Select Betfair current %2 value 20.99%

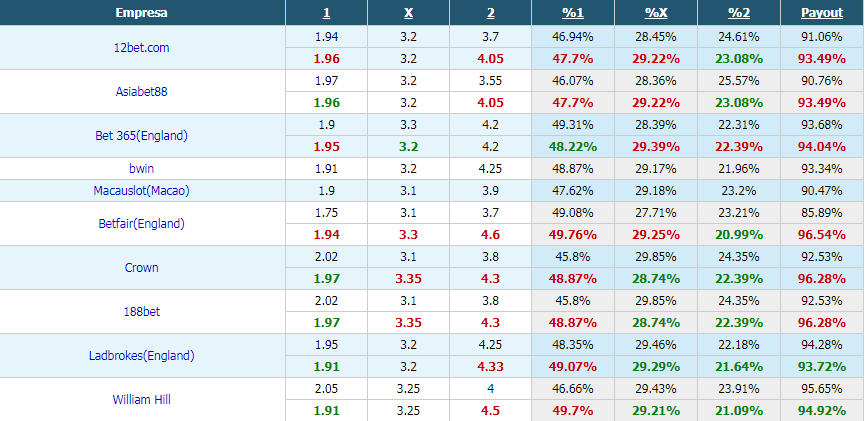(x=738, y=235)
